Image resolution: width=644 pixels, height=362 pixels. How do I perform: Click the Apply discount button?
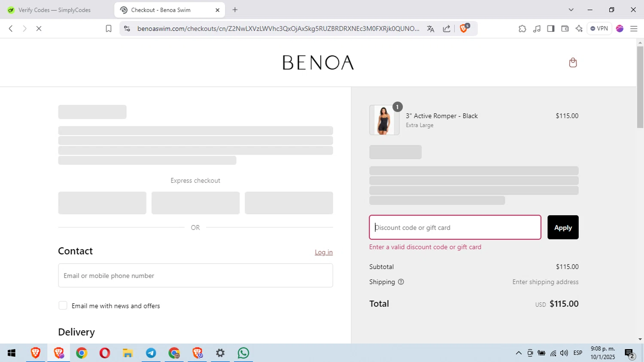[x=563, y=228]
